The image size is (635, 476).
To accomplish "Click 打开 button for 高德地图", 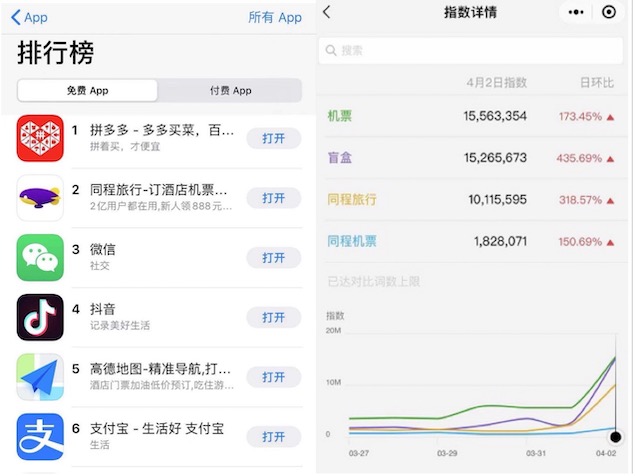I will tap(274, 377).
